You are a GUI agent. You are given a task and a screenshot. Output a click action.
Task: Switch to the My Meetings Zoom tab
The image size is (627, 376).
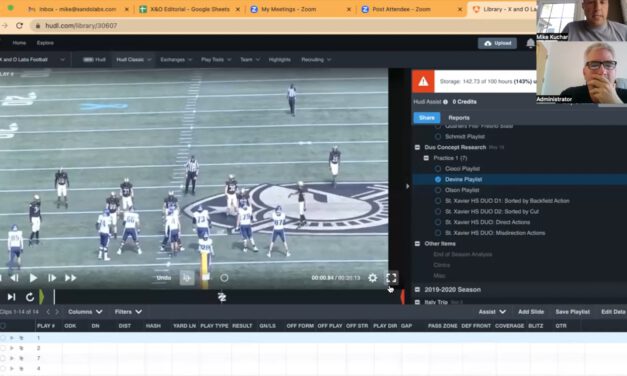(301, 9)
